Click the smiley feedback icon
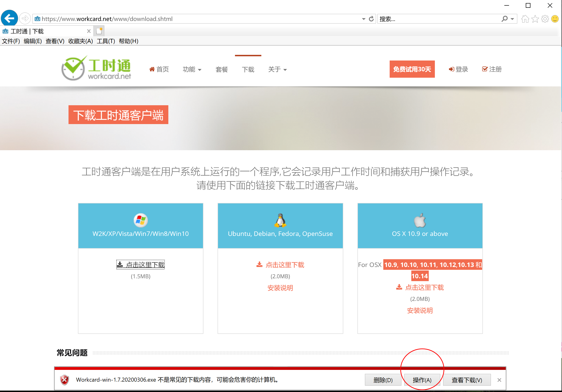The image size is (562, 392). [555, 19]
